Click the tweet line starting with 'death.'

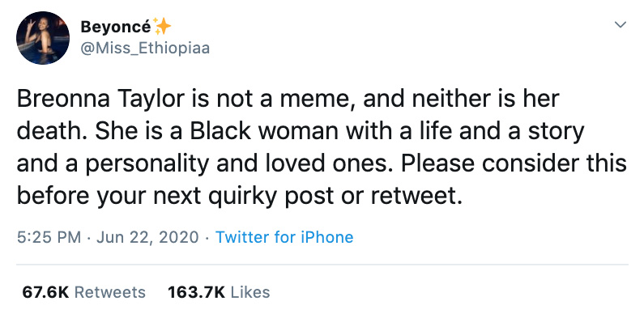(301, 133)
